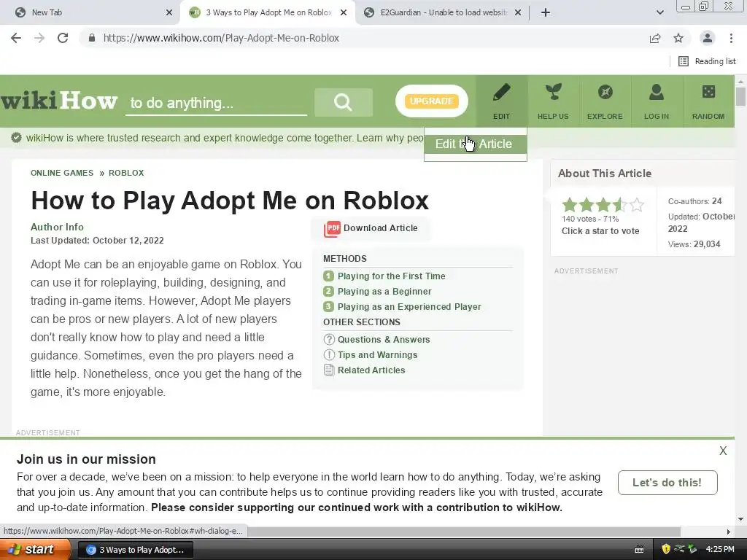Click the view site information lock icon
Screen dimensions: 747x560
[x=92, y=38]
